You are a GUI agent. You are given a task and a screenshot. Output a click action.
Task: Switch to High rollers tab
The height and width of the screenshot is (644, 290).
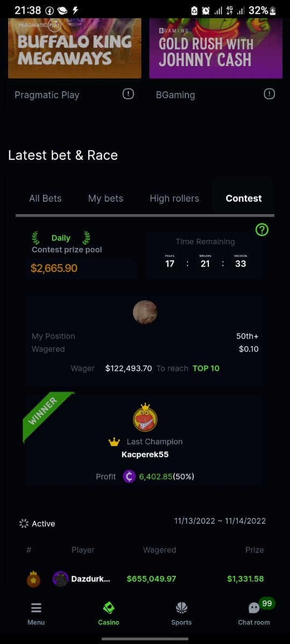click(175, 199)
